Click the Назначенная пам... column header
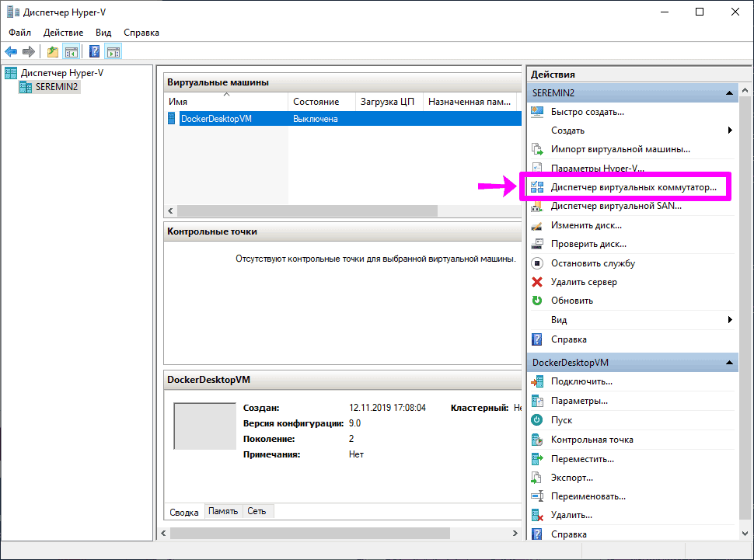The height and width of the screenshot is (560, 754). coord(470,102)
